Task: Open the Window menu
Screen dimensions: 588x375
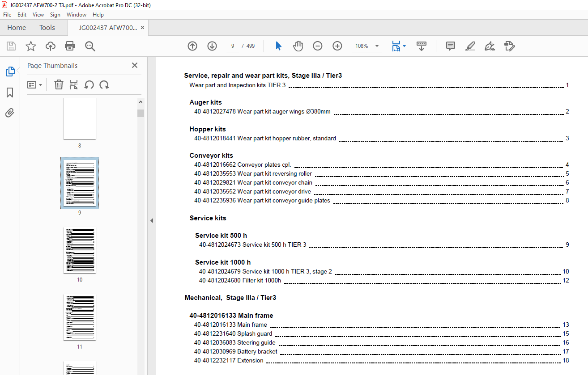Action: [x=77, y=15]
